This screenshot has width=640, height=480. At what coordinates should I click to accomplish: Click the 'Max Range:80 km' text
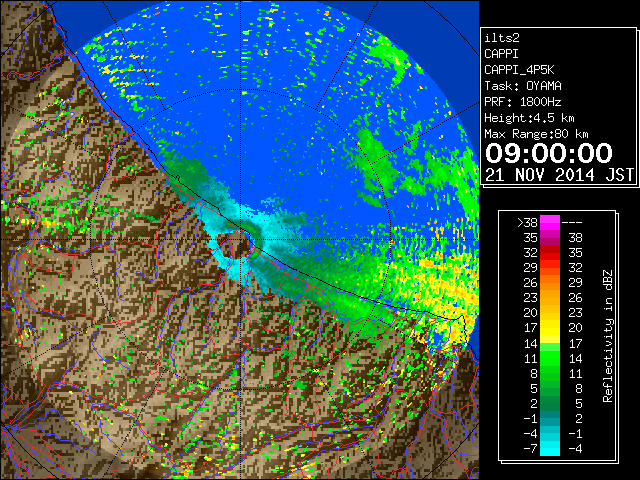tap(536, 134)
